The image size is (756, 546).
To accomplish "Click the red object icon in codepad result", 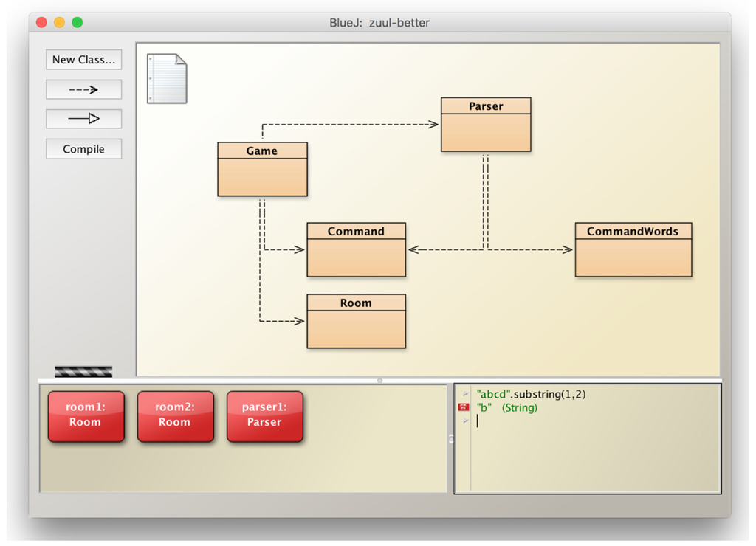I will (464, 407).
